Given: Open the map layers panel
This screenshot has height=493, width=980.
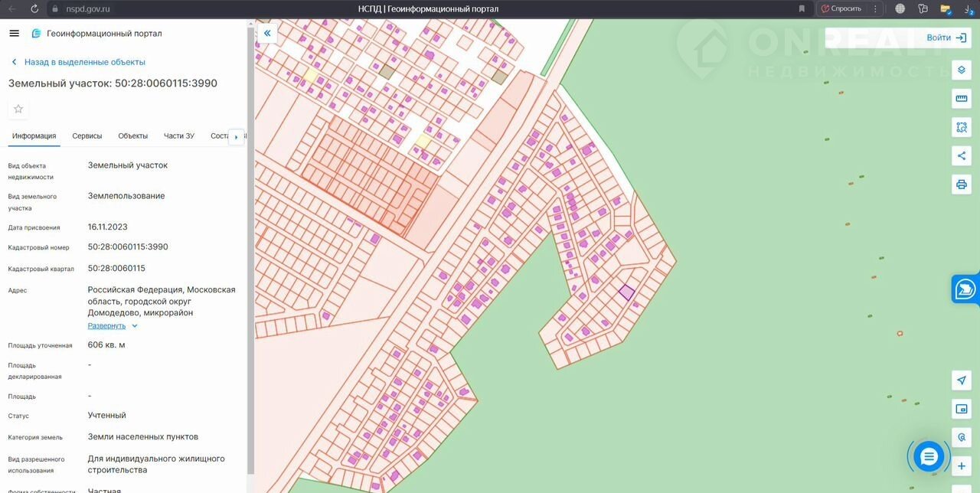Looking at the screenshot, I should point(962,70).
